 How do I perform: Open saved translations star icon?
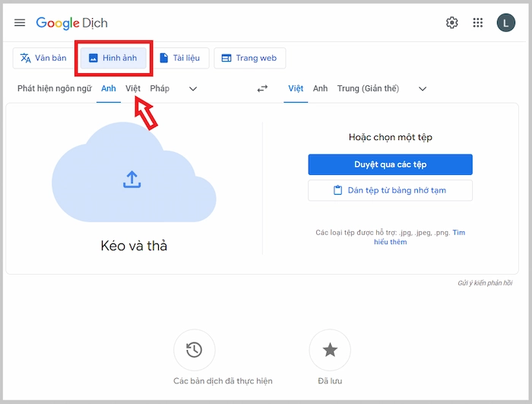pos(330,350)
